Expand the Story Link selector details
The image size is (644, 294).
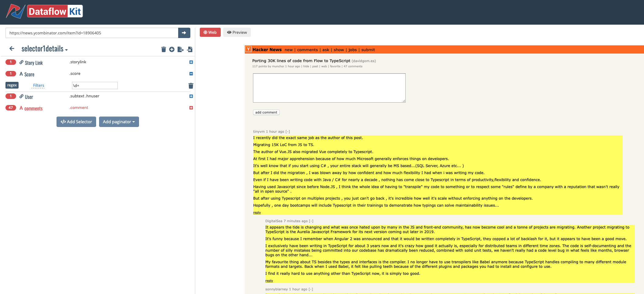click(x=191, y=62)
